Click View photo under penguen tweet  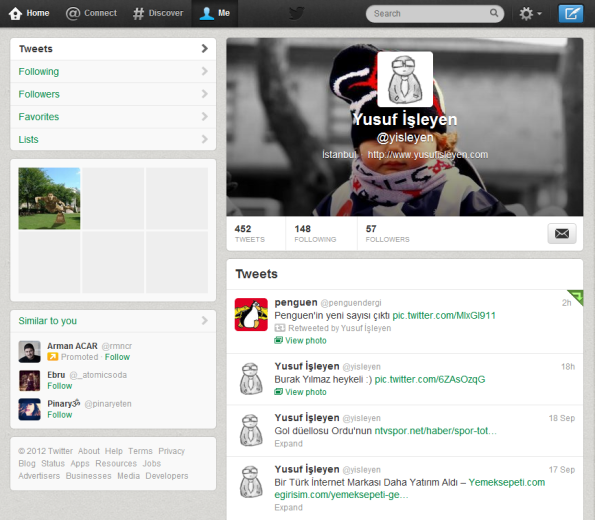tap(305, 340)
